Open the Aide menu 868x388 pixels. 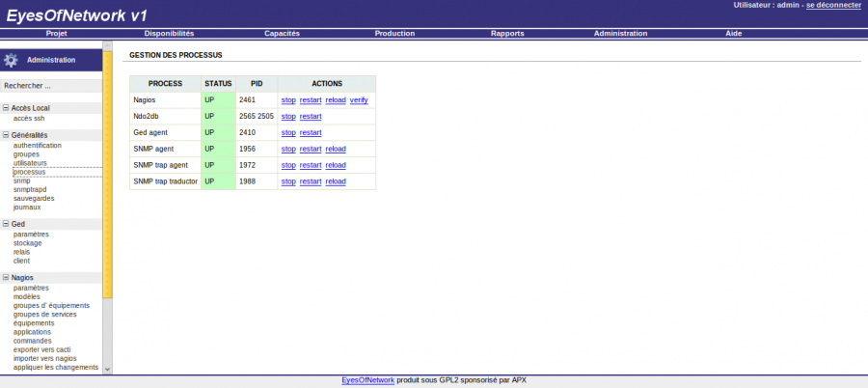click(x=734, y=33)
